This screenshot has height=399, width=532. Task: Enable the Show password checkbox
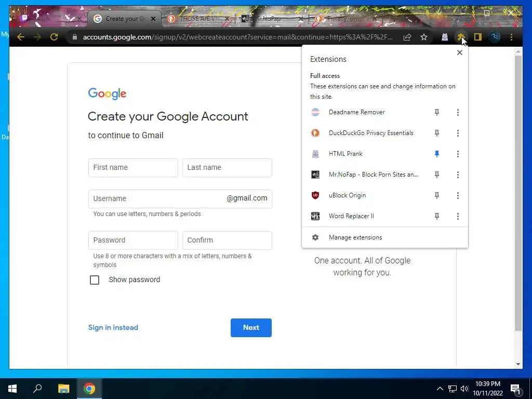(95, 280)
